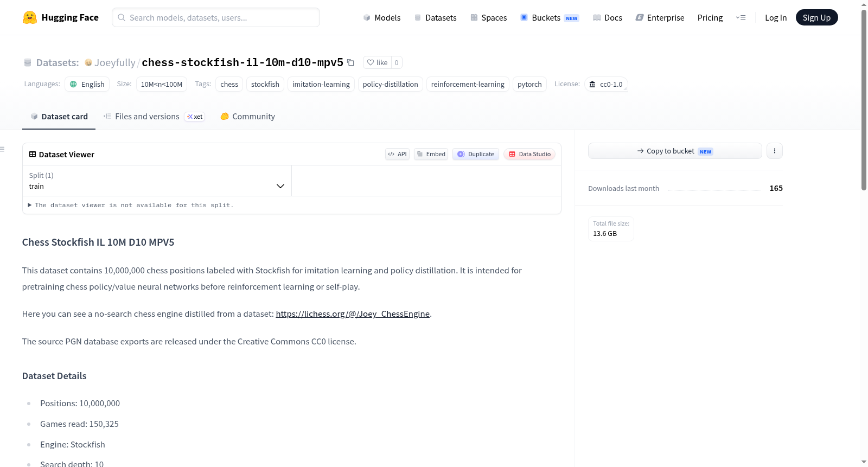Open the Datasets nav item
The width and height of the screenshot is (868, 467).
[435, 17]
